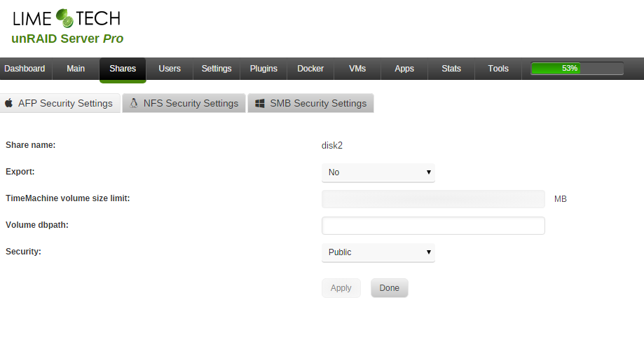Click the Apple icon on AFP tab
The height and width of the screenshot is (361, 644).
coord(8,102)
